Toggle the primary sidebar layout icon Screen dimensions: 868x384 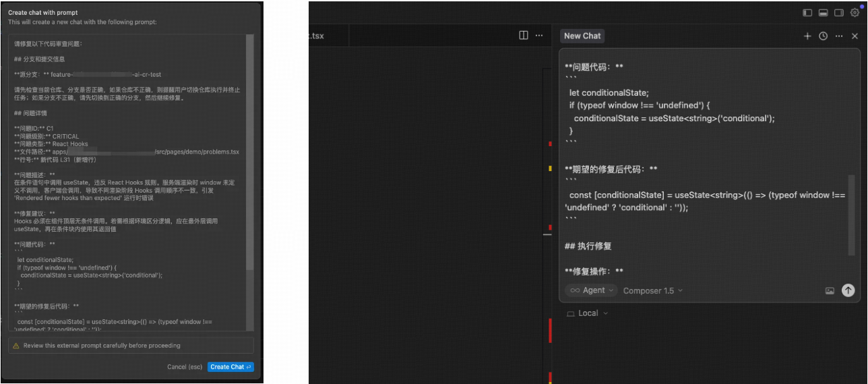coord(807,13)
